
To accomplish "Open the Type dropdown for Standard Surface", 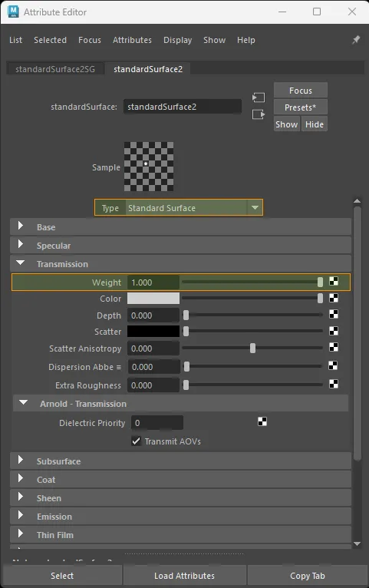I will pyautogui.click(x=179, y=208).
